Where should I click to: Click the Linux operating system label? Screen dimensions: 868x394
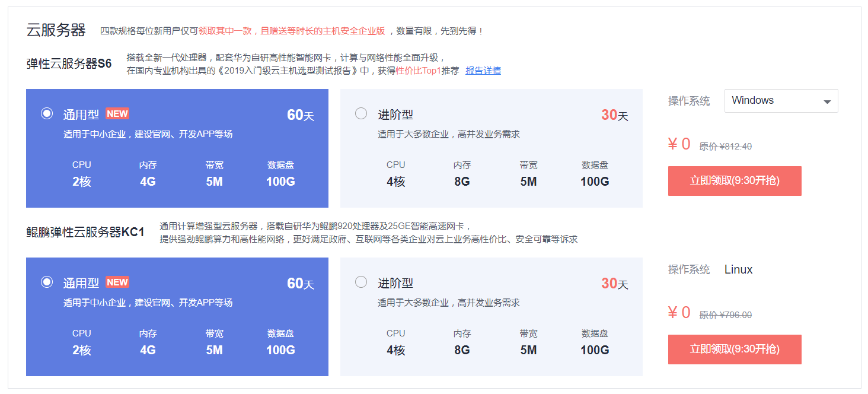pos(738,269)
